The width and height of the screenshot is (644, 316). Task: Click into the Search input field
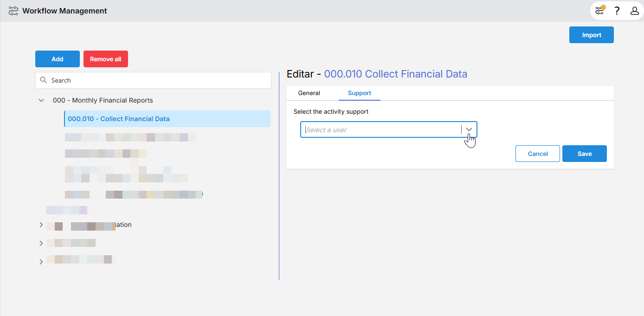point(158,80)
